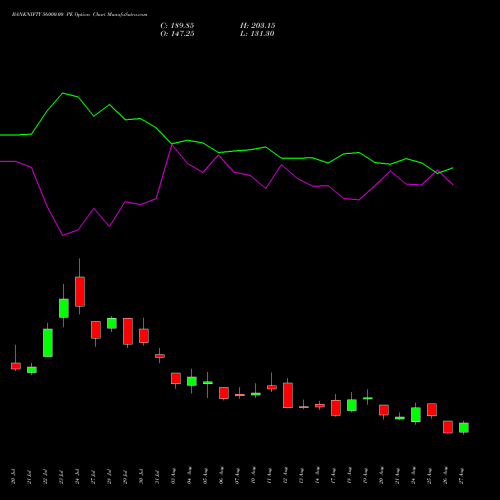Viewport: 500px width, 500px height.
Task: Click the 26 Aug date label
Action: tap(445, 476)
